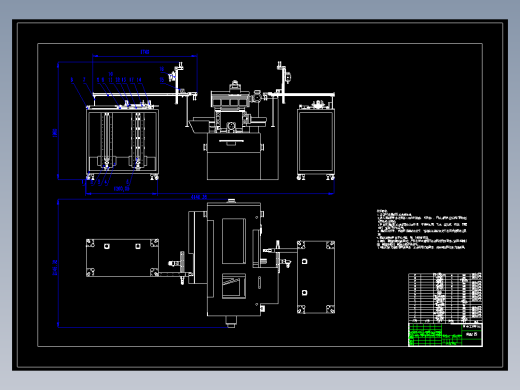Select the width dimension value beneath the left cabinet
Image resolution: width=520 pixels, height=390 pixels.
coord(122,189)
